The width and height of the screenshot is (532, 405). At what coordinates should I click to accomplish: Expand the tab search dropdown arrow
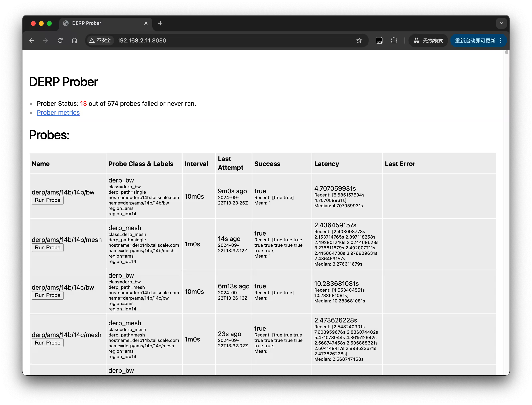click(x=501, y=23)
